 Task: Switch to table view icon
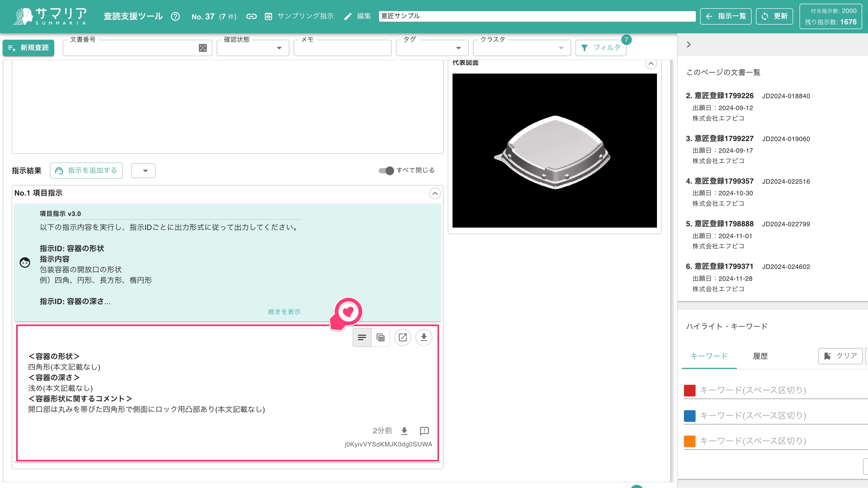coord(380,337)
